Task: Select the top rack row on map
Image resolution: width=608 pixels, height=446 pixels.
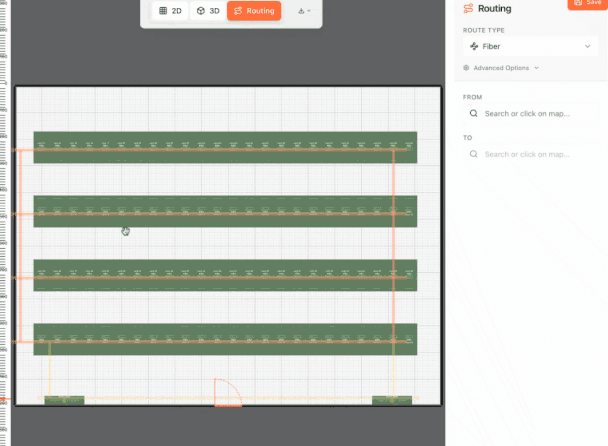Action: tap(225, 147)
